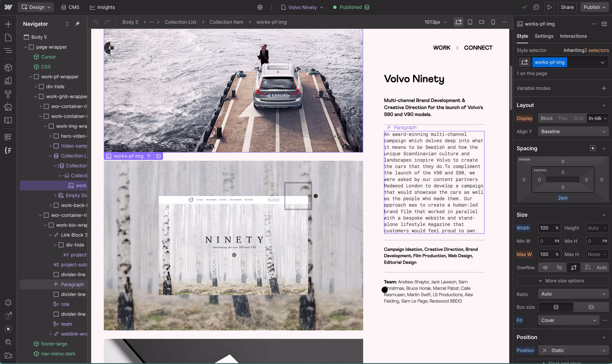
Task: Open the Settings tab in right panel
Action: [544, 36]
